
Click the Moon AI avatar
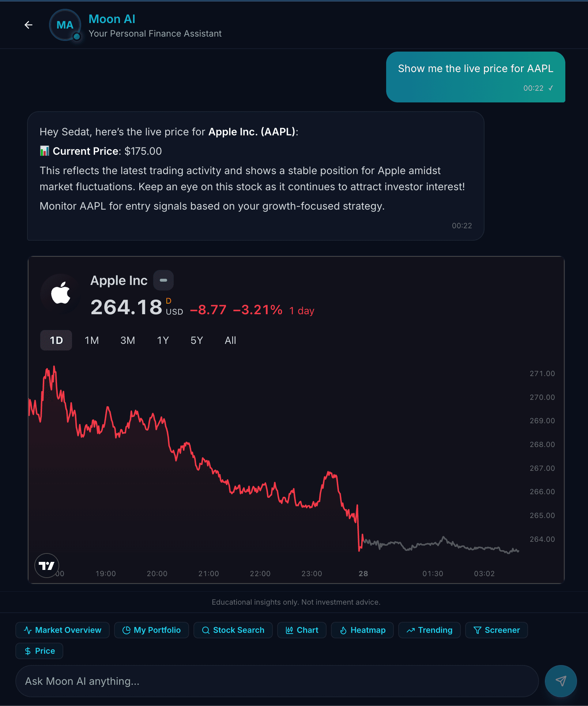(65, 25)
